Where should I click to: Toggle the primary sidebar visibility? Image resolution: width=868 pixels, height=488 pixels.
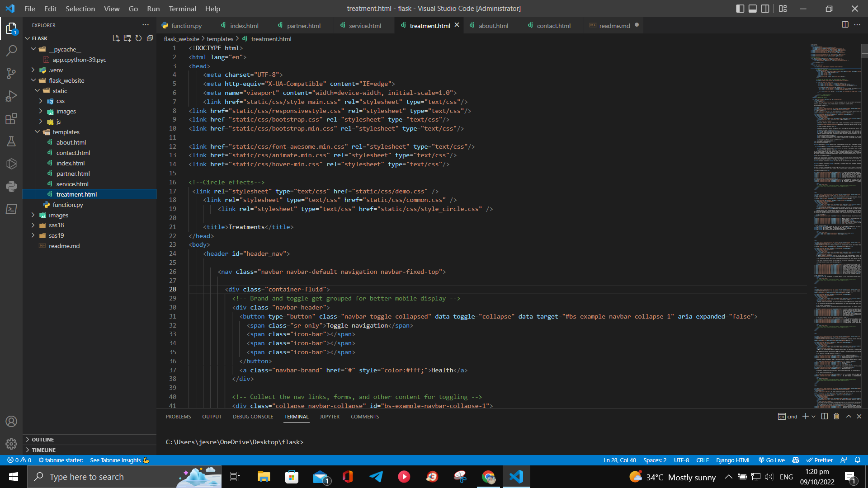point(740,9)
